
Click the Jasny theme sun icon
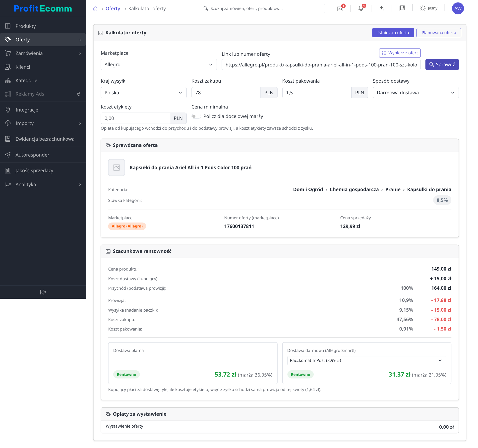pos(422,8)
